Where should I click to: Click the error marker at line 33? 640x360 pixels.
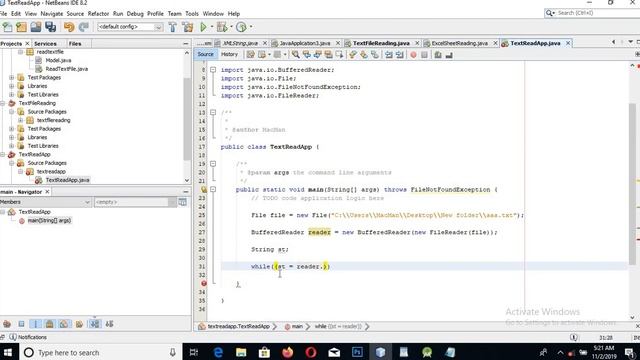[x=204, y=283]
